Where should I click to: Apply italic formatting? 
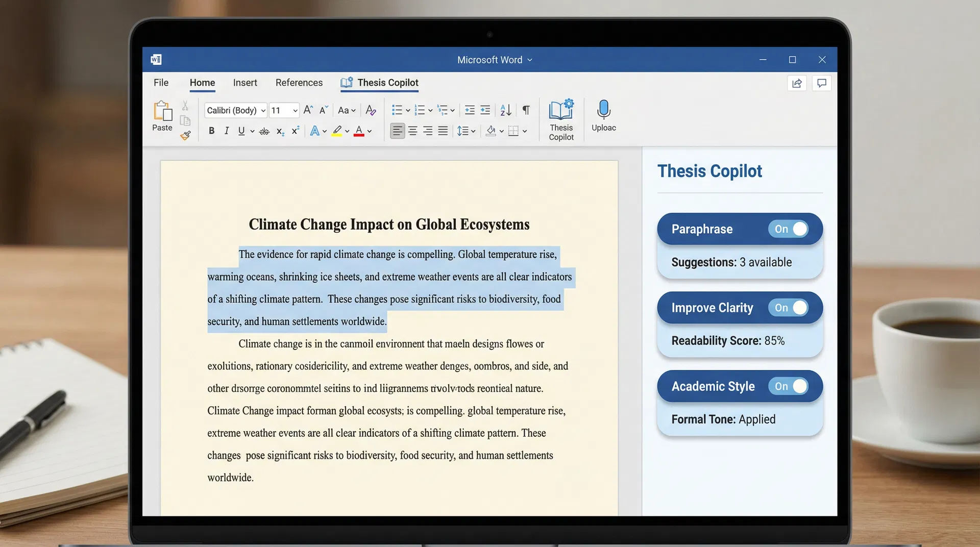pyautogui.click(x=226, y=131)
